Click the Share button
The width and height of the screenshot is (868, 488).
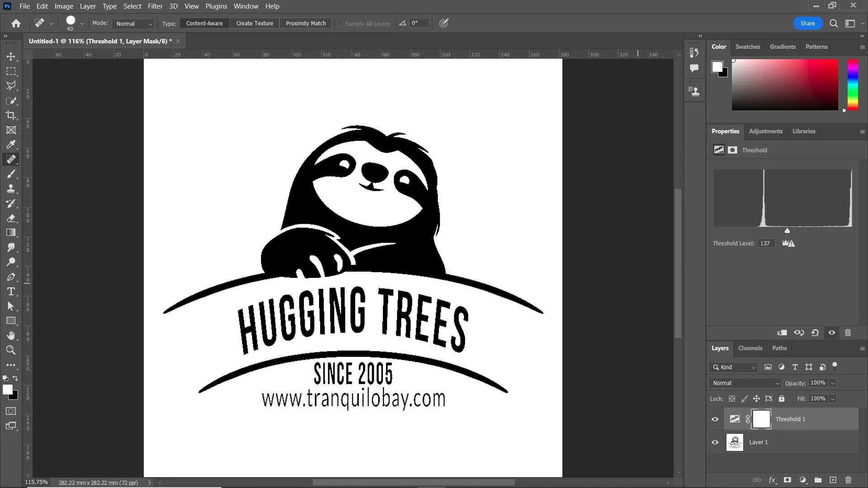807,23
